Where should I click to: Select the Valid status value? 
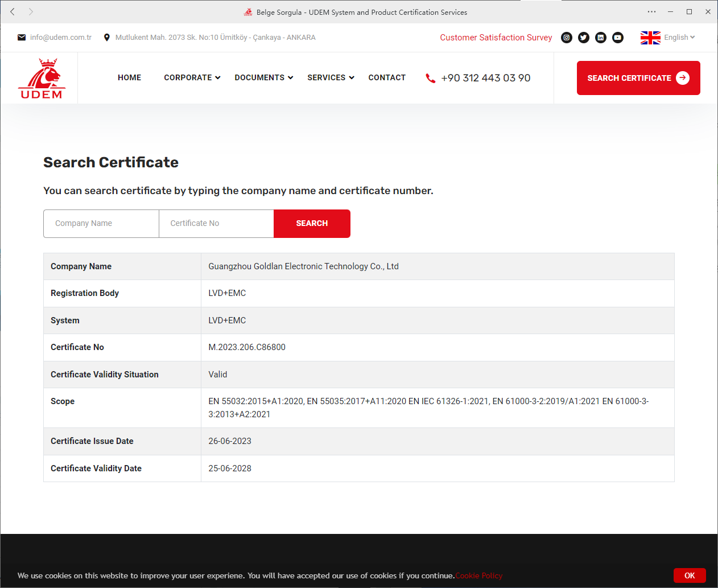click(x=218, y=375)
